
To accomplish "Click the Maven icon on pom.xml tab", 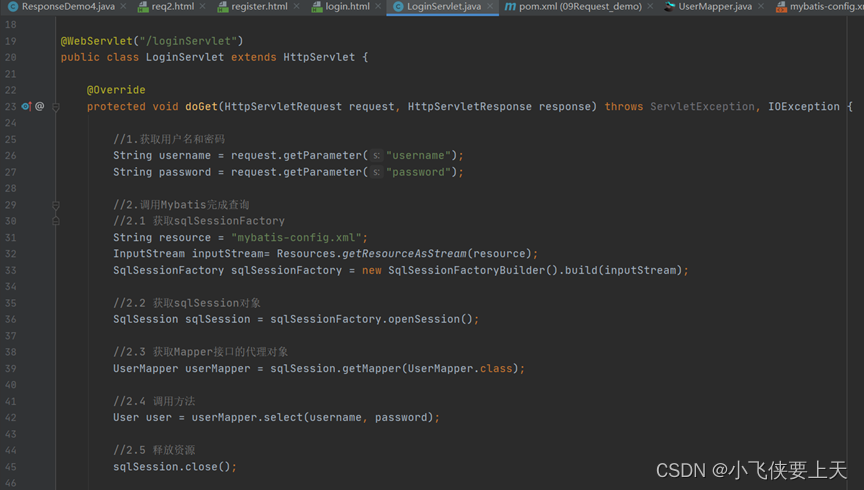I will [510, 7].
